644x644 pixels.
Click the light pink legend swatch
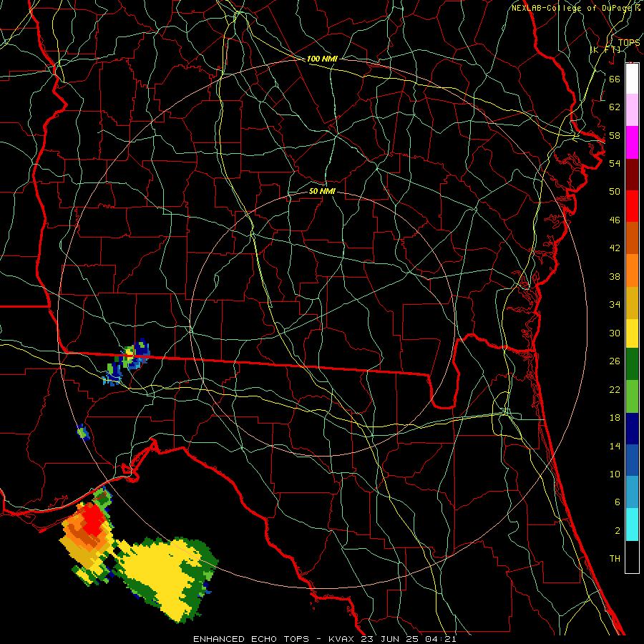(632, 110)
